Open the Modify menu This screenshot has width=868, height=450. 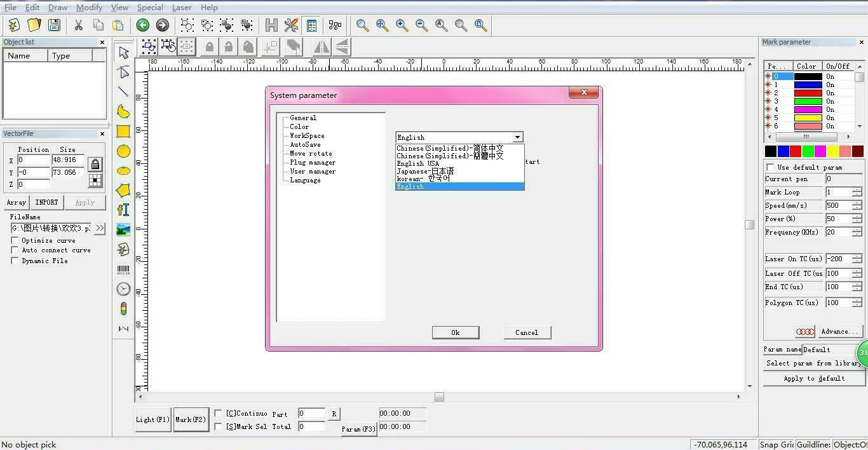[89, 8]
